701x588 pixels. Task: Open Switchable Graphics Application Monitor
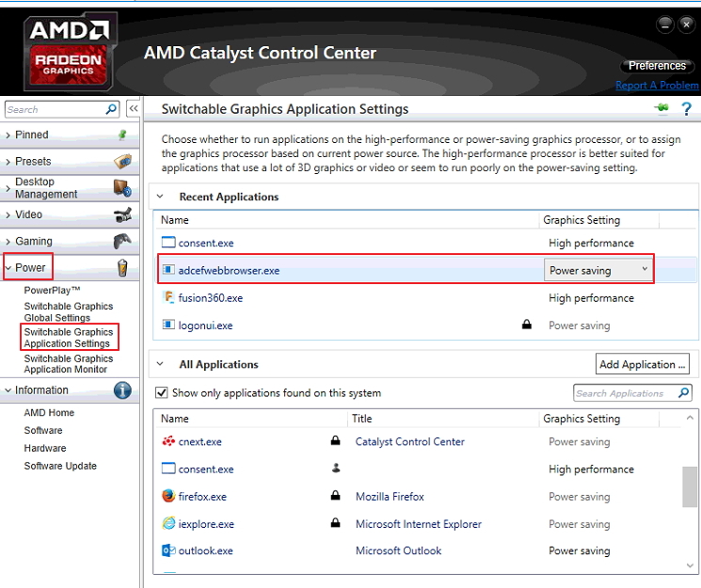point(69,364)
